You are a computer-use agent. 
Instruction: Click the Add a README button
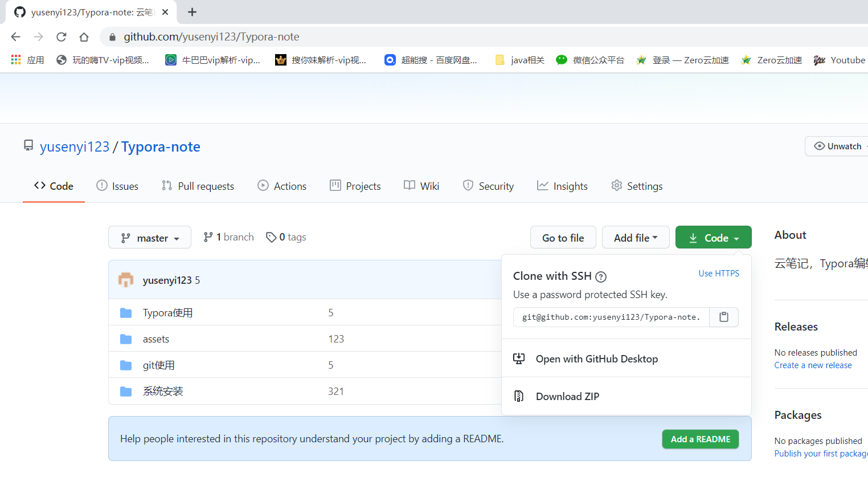701,439
